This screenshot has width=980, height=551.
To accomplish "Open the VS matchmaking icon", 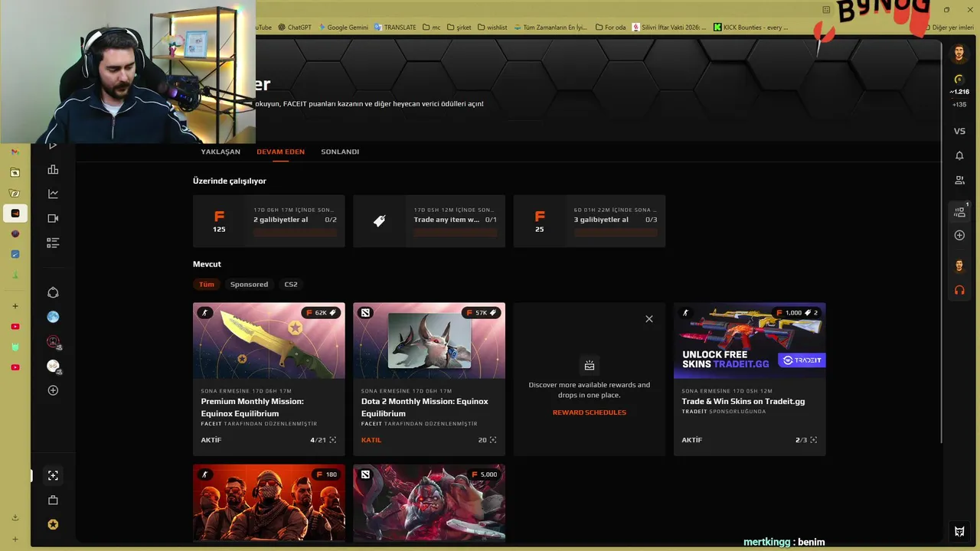I will tap(959, 131).
